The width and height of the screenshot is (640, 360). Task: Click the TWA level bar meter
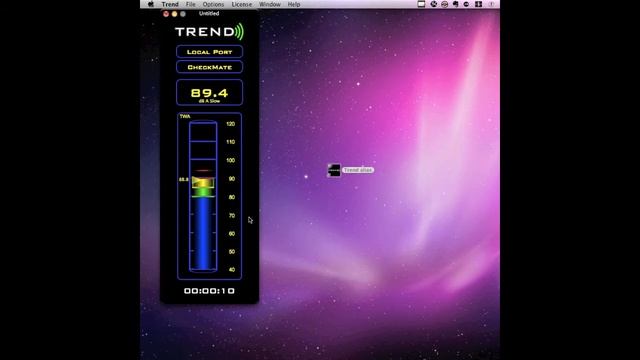(203, 196)
